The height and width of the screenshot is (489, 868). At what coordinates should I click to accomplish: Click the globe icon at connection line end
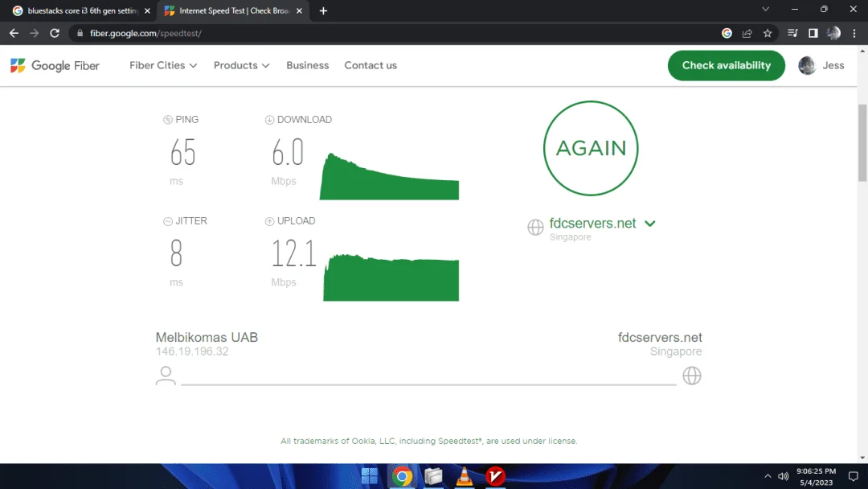[x=691, y=376]
